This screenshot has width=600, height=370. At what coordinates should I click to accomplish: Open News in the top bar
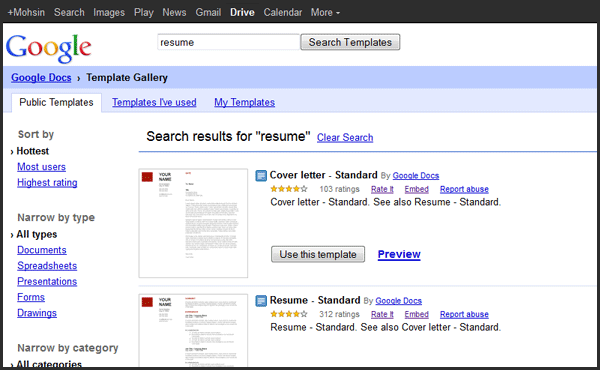(174, 13)
